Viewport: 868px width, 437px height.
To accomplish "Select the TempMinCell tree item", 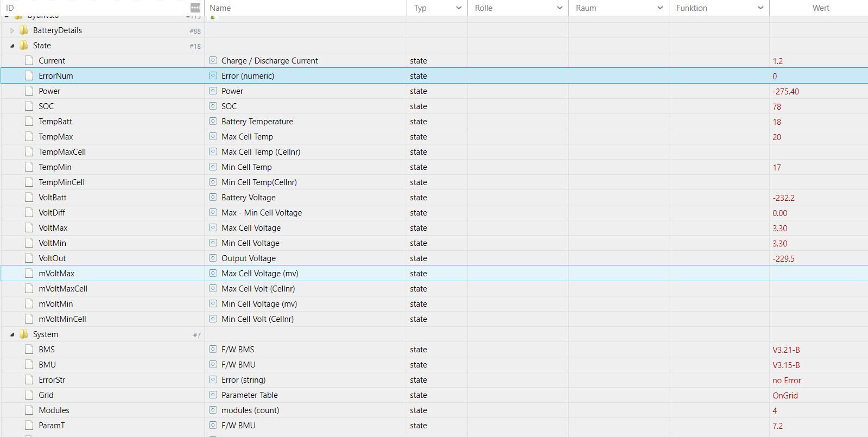I will coord(61,182).
